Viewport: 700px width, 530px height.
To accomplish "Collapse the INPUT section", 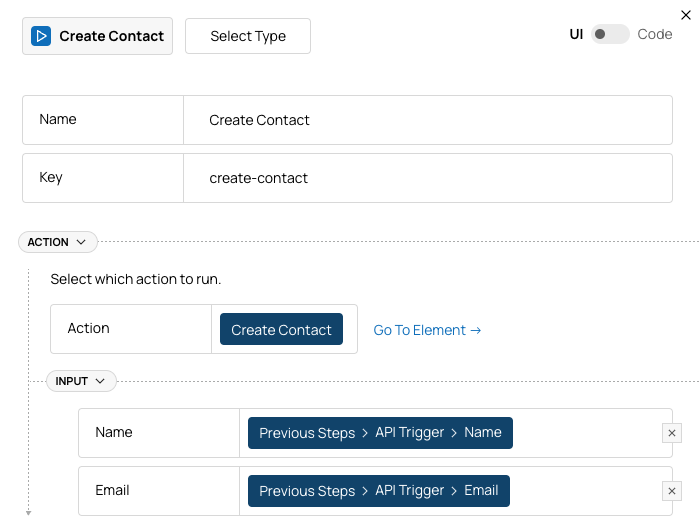I will [x=81, y=381].
